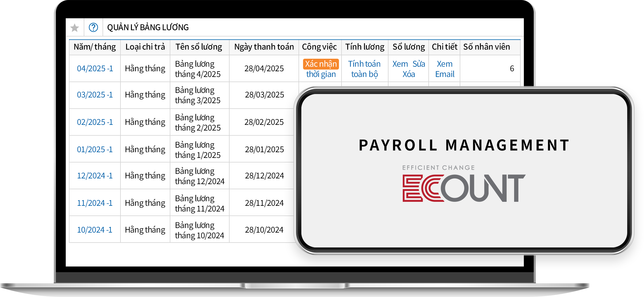This screenshot has height=297, width=644.
Task: Open the help question mark icon
Action: pos(93,28)
